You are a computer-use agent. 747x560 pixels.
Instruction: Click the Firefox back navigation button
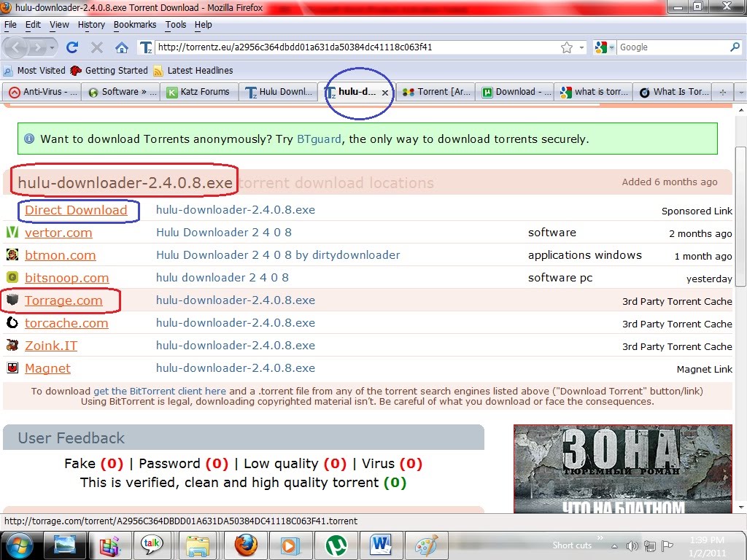coord(17,47)
